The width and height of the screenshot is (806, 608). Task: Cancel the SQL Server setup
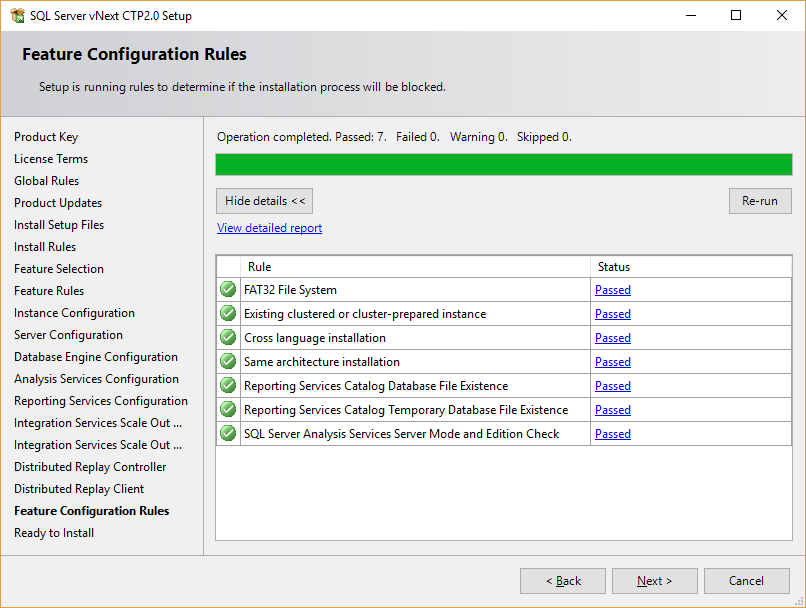(746, 581)
